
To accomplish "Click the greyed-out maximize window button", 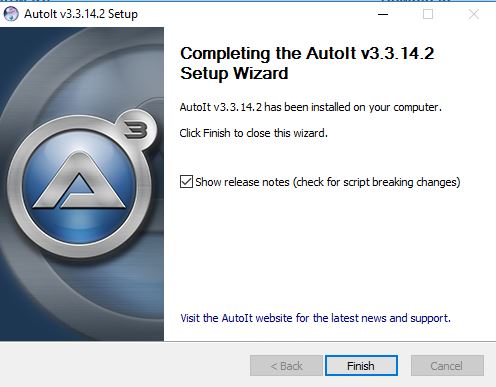I will (428, 14).
